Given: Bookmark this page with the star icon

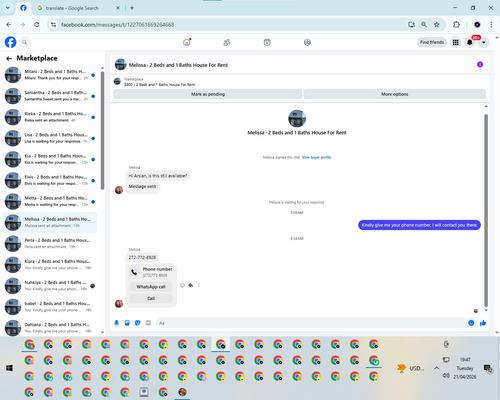Looking at the screenshot, I should [x=437, y=25].
